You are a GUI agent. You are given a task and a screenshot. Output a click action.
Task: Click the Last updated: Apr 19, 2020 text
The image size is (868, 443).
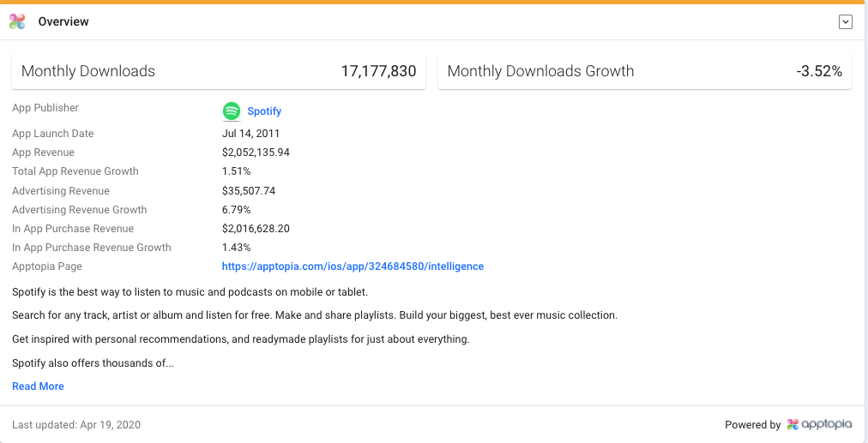pos(76,425)
